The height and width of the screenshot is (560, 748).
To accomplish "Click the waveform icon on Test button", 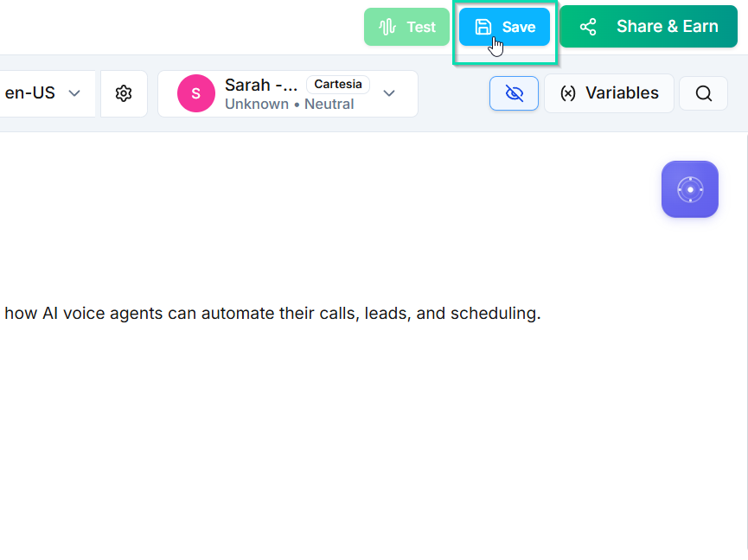I will point(387,27).
